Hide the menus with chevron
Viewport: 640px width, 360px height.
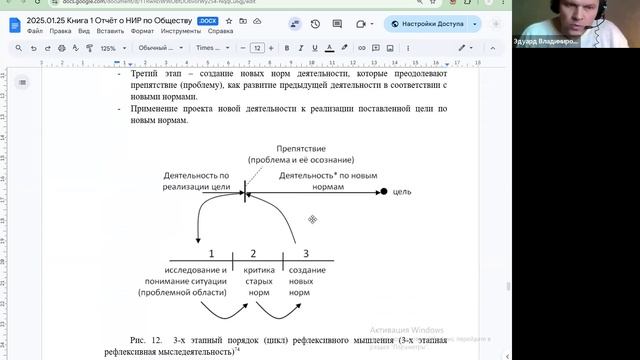[x=493, y=48]
